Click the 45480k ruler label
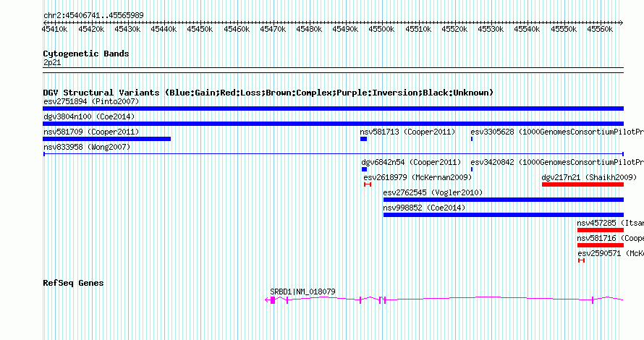The height and width of the screenshot is (340, 644). click(x=309, y=29)
